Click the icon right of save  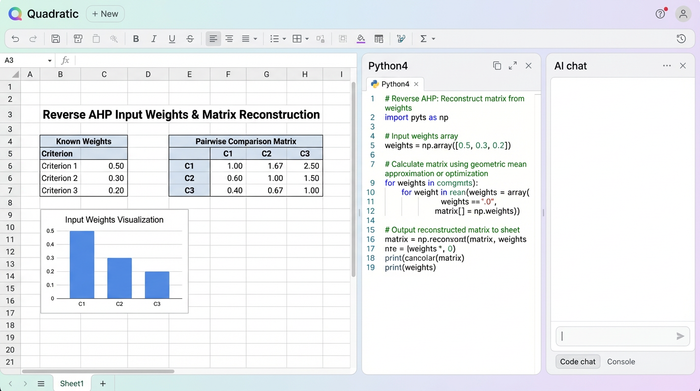click(78, 39)
